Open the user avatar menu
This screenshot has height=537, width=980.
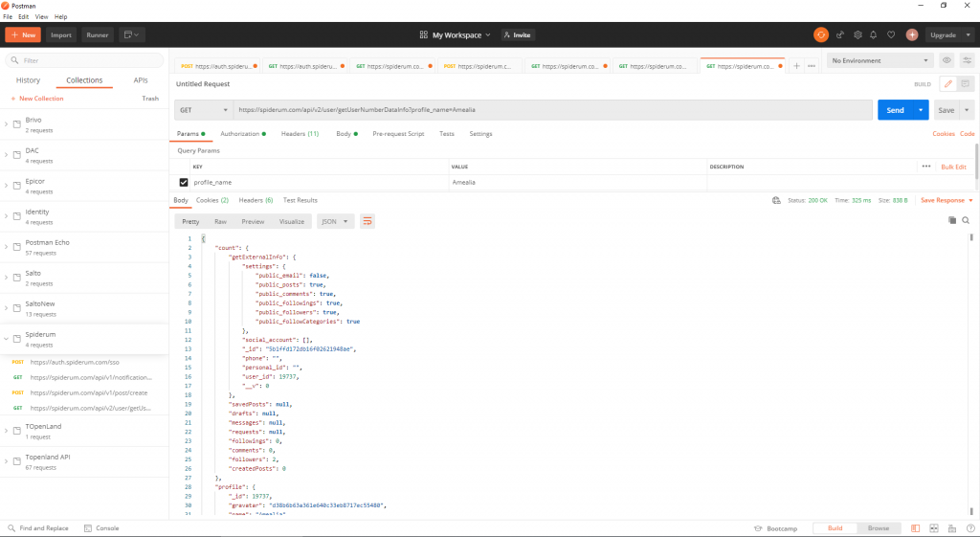[x=912, y=35]
